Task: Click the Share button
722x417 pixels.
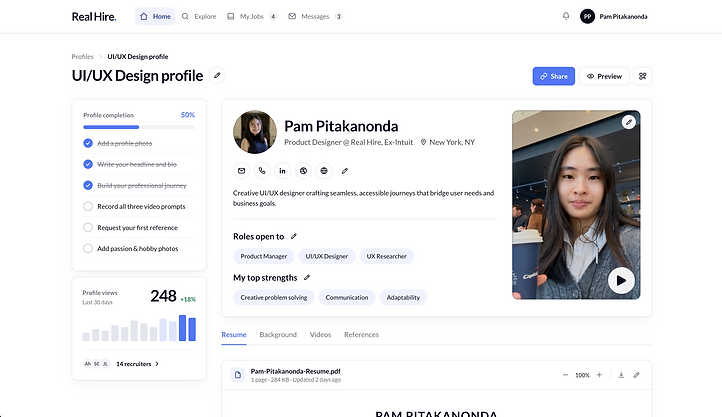Action: (553, 76)
